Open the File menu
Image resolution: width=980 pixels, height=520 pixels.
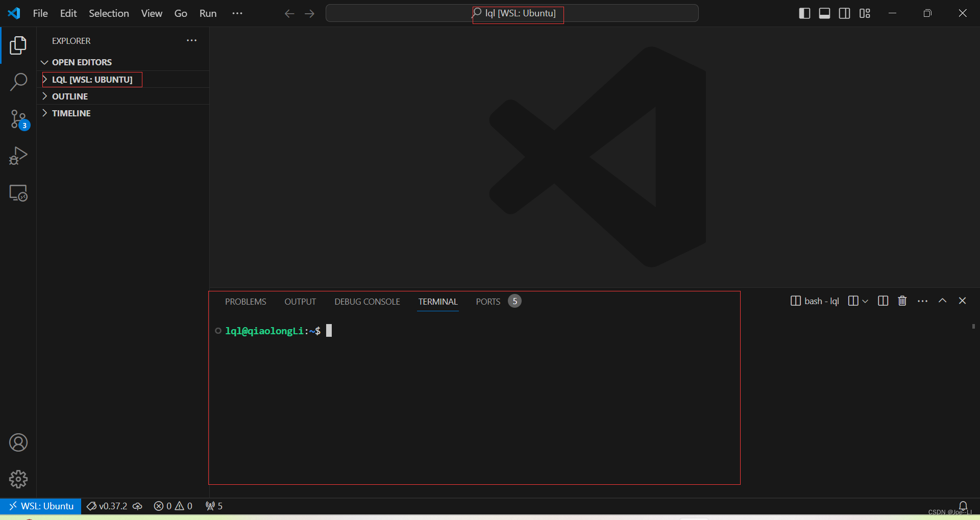pyautogui.click(x=40, y=13)
